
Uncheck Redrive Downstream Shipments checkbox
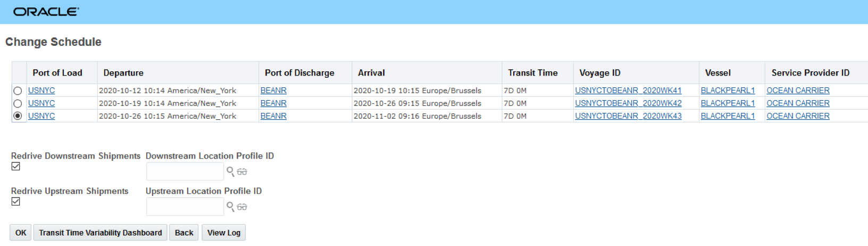pos(16,167)
